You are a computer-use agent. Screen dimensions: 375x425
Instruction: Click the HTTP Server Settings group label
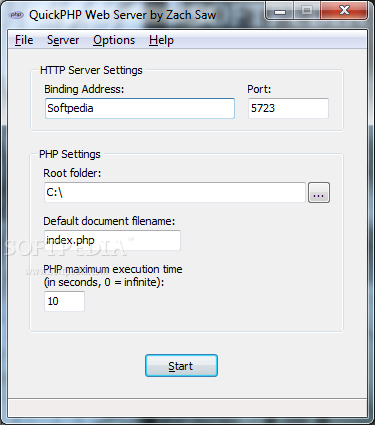point(91,70)
